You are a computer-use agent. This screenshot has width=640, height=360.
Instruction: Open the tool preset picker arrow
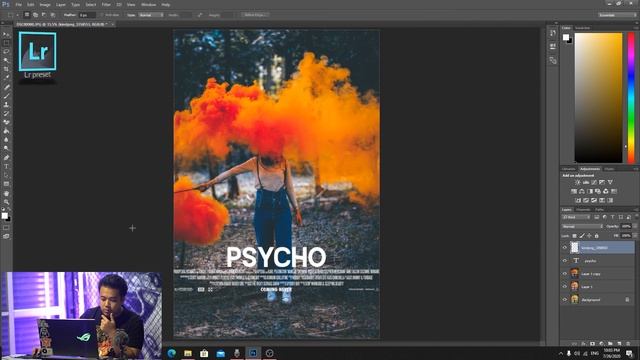tap(17, 15)
